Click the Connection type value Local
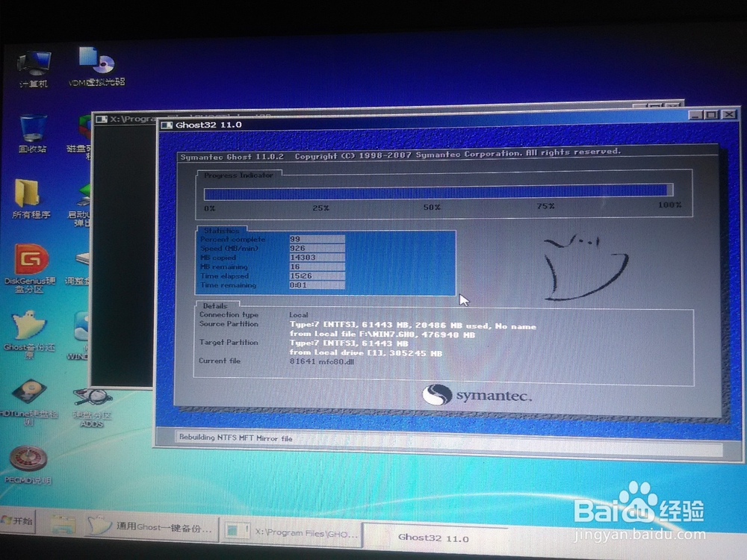This screenshot has width=747, height=560. [x=299, y=315]
